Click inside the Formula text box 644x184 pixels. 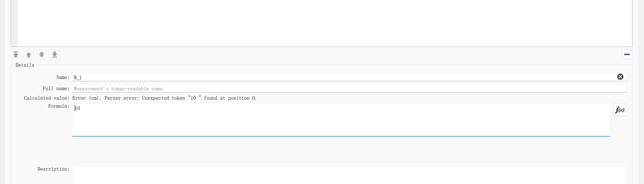(x=325, y=120)
